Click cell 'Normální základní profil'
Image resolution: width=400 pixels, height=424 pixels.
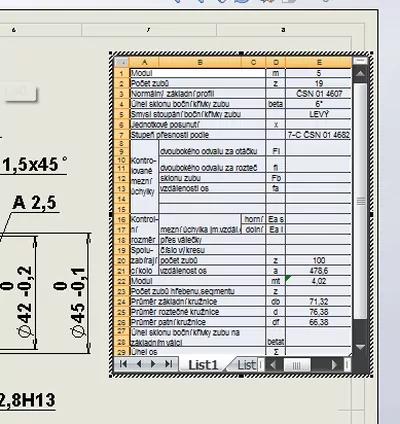197,94
